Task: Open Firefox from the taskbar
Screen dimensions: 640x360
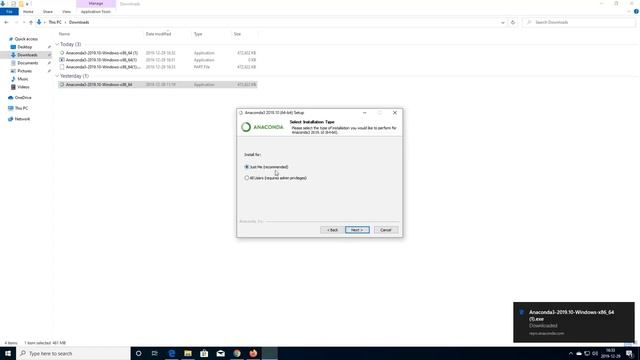Action: (x=253, y=353)
